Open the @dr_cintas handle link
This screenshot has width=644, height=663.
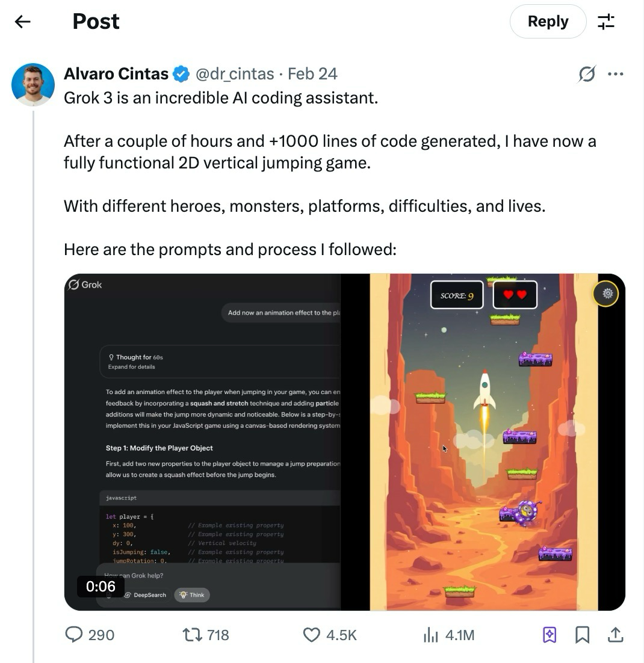pyautogui.click(x=235, y=74)
